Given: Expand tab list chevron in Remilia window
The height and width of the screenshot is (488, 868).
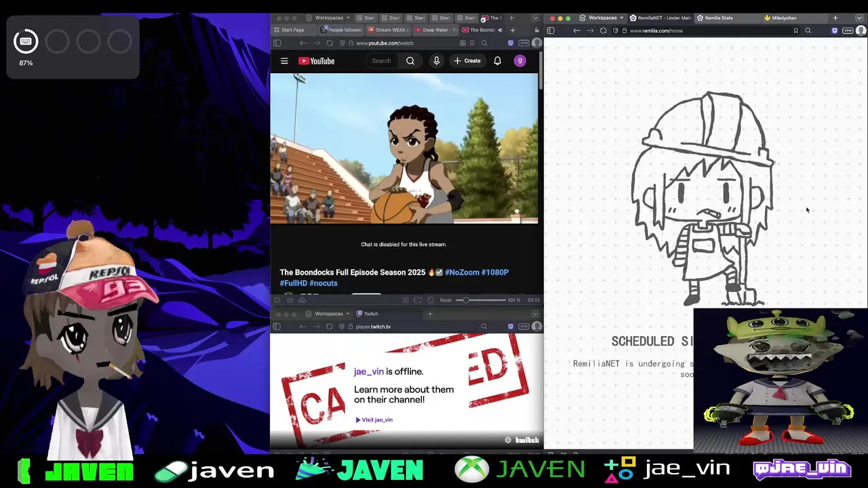Looking at the screenshot, I should pyautogui.click(x=861, y=18).
